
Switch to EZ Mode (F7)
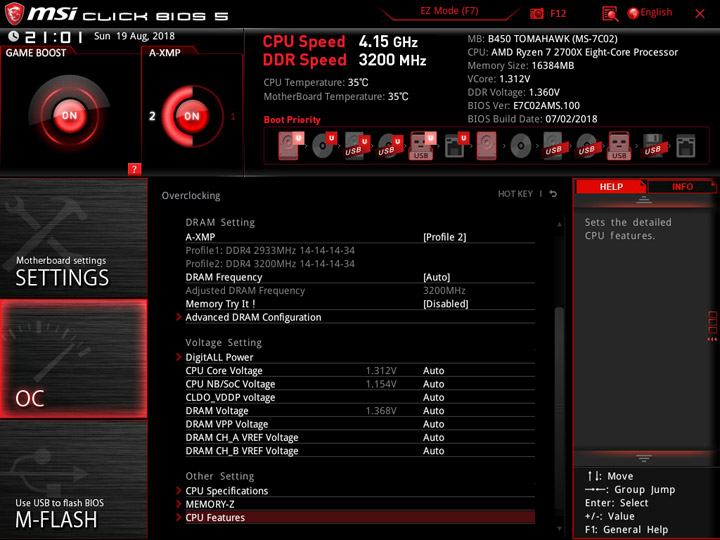click(449, 11)
